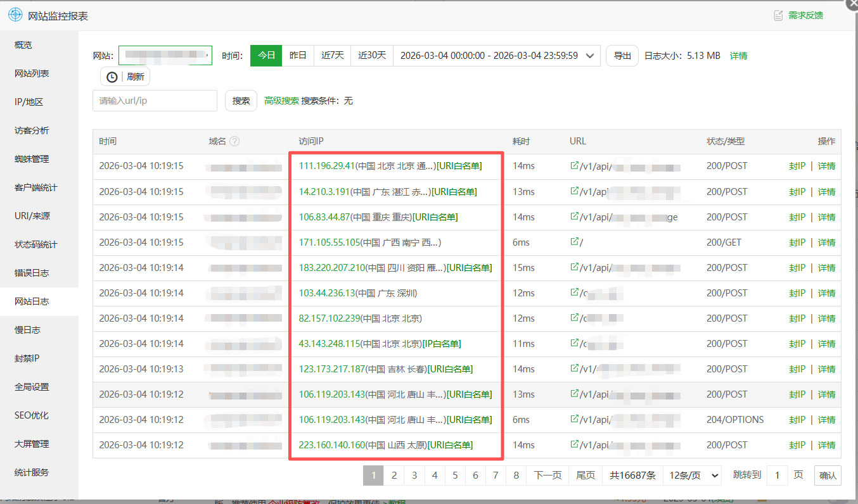Viewport: 858px width, 504px height.
Task: Open external link icon for 103.44.236.13 row URL
Action: pyautogui.click(x=575, y=293)
